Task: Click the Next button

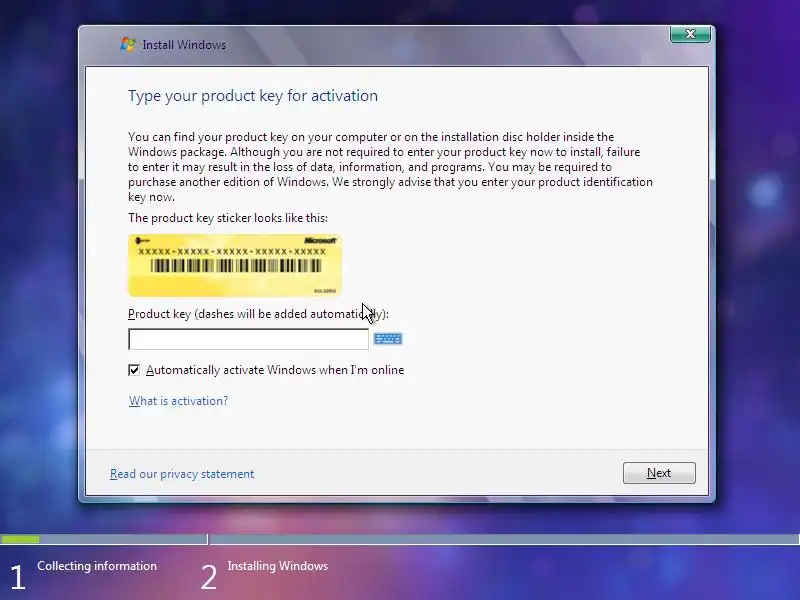Action: [659, 473]
